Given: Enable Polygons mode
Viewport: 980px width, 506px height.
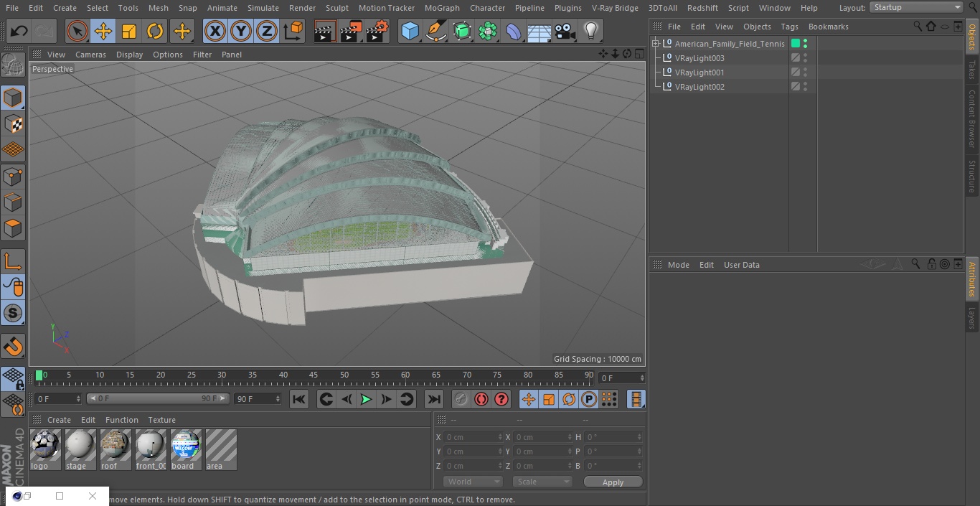Looking at the screenshot, I should (x=13, y=228).
